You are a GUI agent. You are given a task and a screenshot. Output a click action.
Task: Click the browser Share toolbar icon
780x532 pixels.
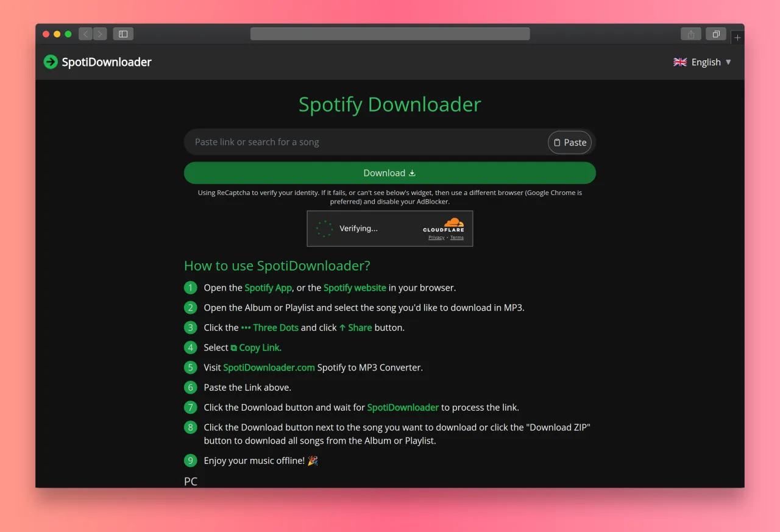[x=691, y=34]
